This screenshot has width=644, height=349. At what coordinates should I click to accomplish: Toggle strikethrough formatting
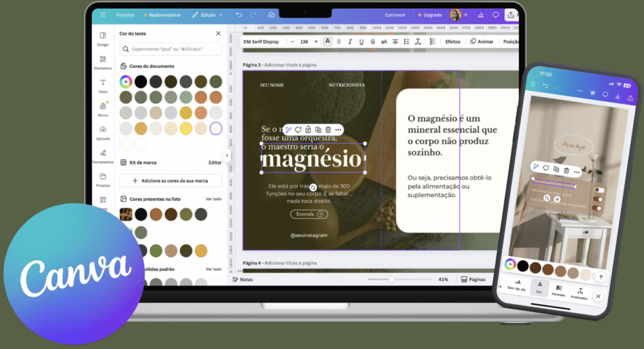tap(372, 42)
